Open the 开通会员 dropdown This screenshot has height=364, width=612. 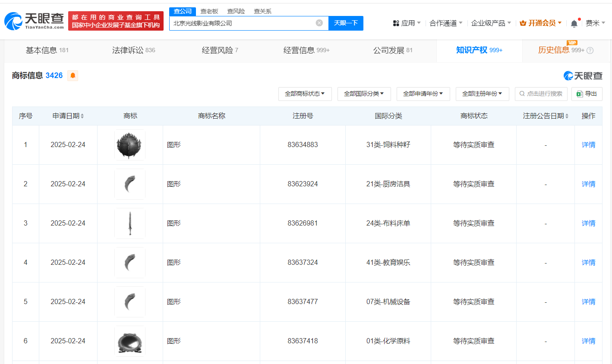pos(541,23)
